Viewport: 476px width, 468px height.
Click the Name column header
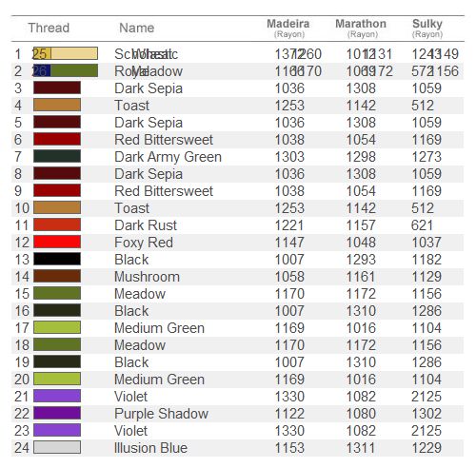click(x=137, y=28)
